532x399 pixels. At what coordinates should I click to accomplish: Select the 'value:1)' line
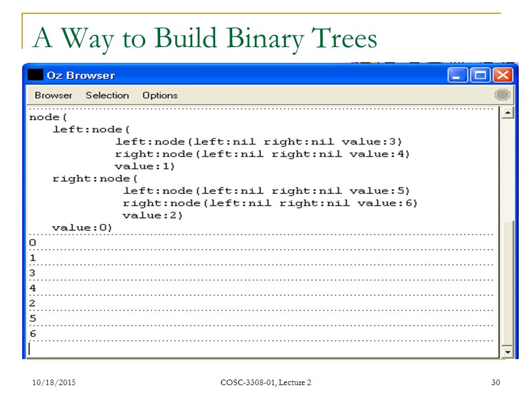click(145, 166)
